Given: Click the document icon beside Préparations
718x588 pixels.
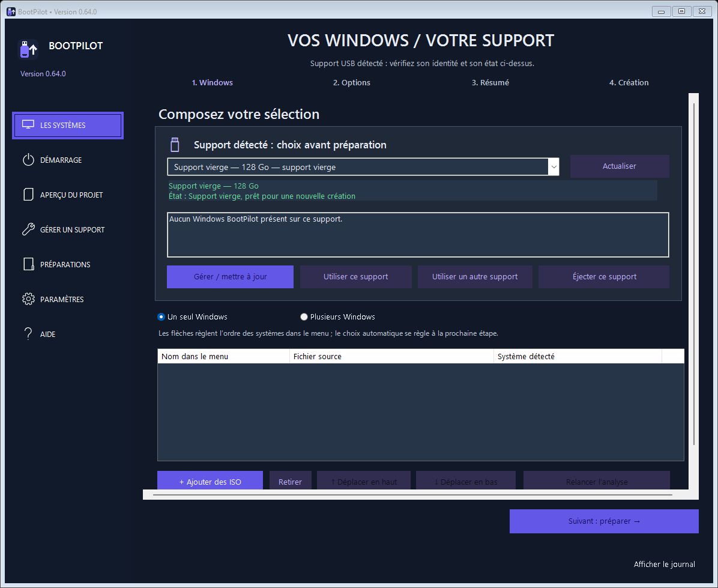Looking at the screenshot, I should (28, 264).
